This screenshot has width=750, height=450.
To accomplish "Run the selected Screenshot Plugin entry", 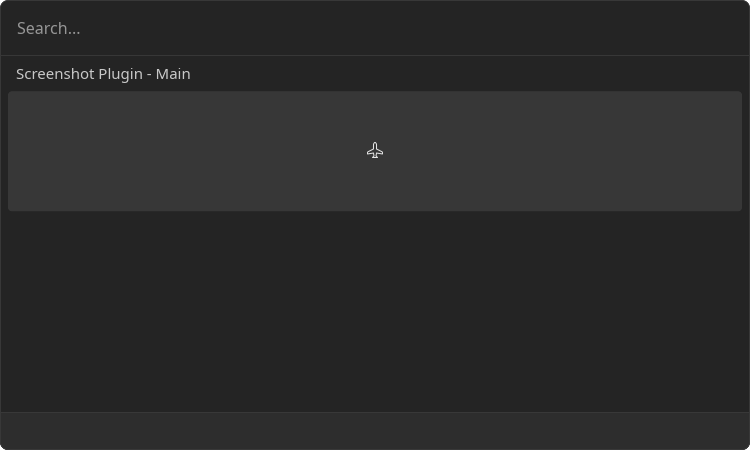I will coord(375,151).
